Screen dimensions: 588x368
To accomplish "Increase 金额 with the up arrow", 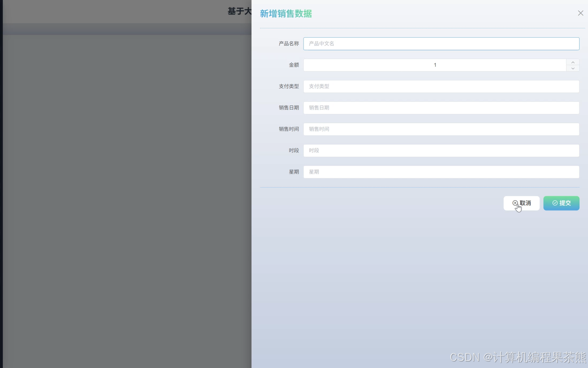I will pyautogui.click(x=573, y=62).
